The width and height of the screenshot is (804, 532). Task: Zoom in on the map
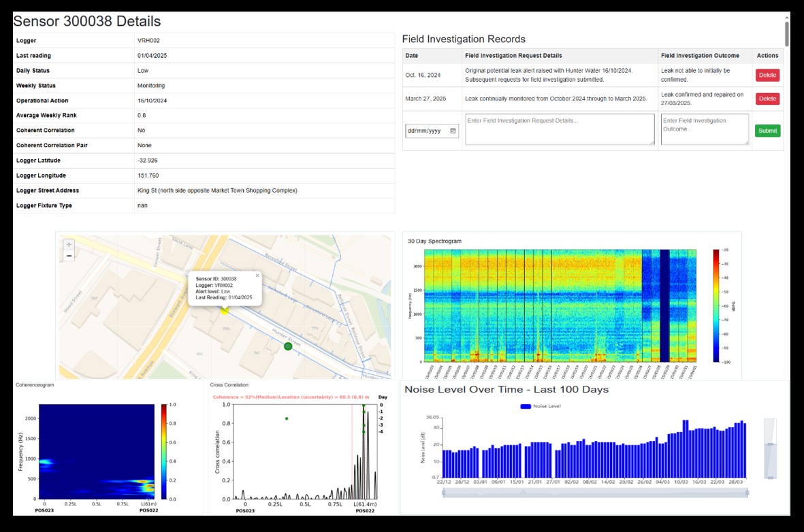[x=69, y=245]
